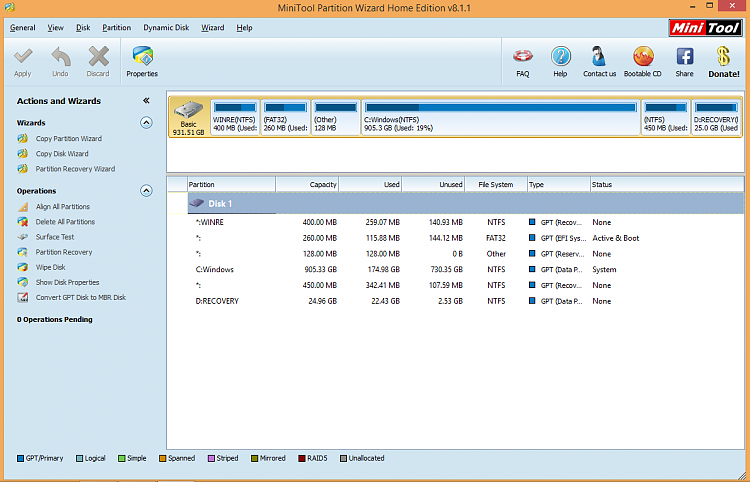The height and width of the screenshot is (482, 750).
Task: Click the MiniTool logo
Action: (706, 28)
